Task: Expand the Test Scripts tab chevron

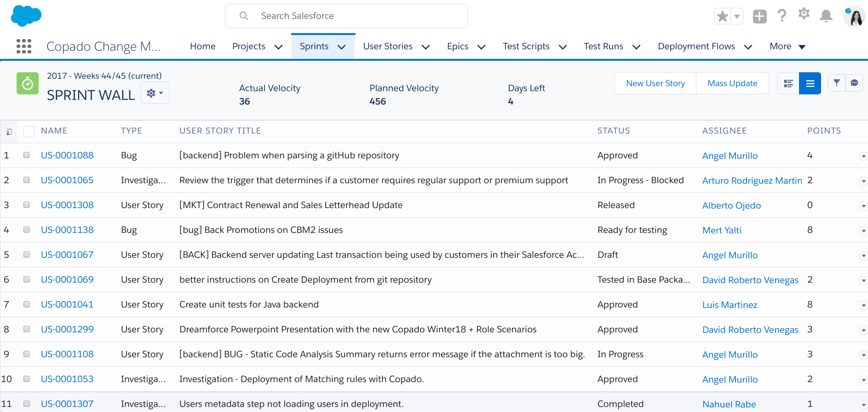Action: coord(563,47)
